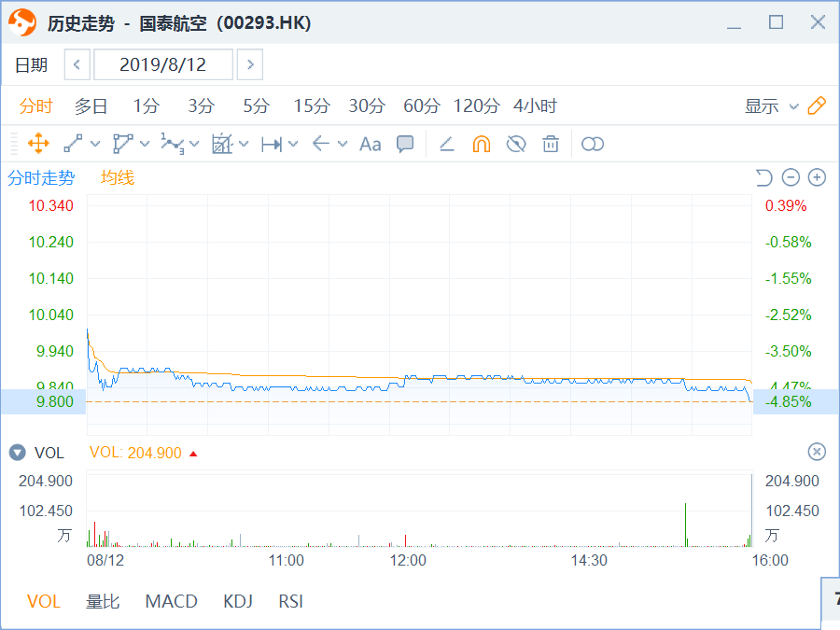Select the pencil line style tool

click(447, 144)
